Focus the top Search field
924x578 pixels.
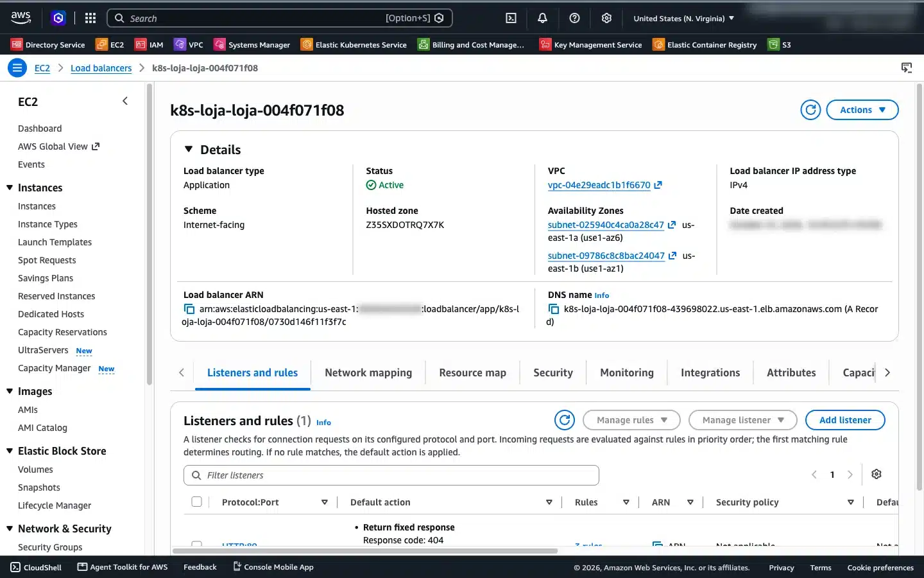[x=280, y=18]
